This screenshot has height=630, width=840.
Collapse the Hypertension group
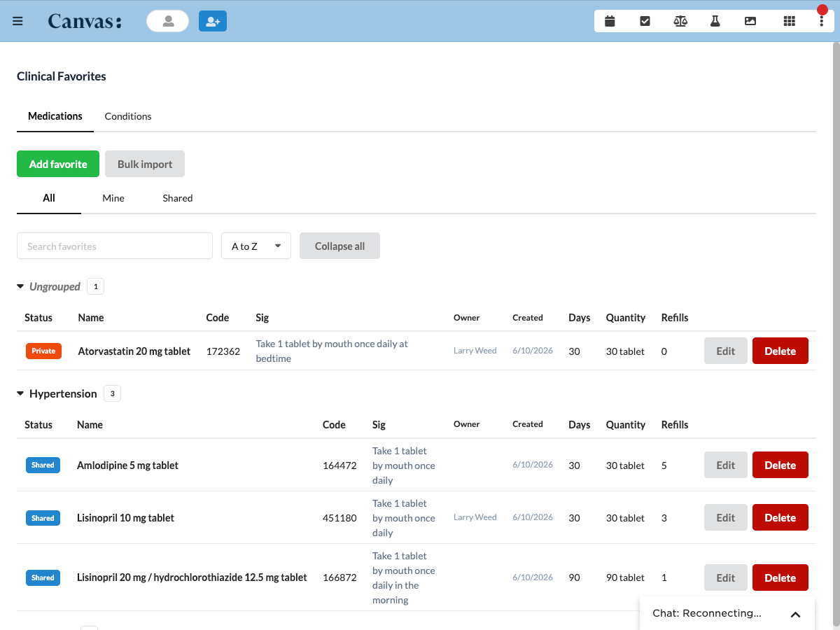(21, 393)
